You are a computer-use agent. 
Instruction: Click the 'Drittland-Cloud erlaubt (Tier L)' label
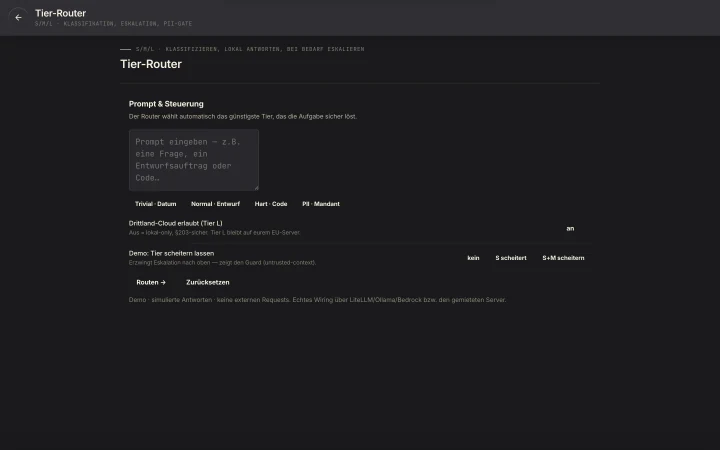point(175,223)
